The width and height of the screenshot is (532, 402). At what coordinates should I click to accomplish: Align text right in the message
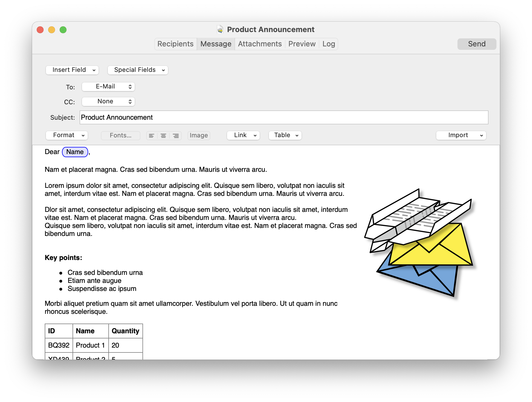[176, 135]
